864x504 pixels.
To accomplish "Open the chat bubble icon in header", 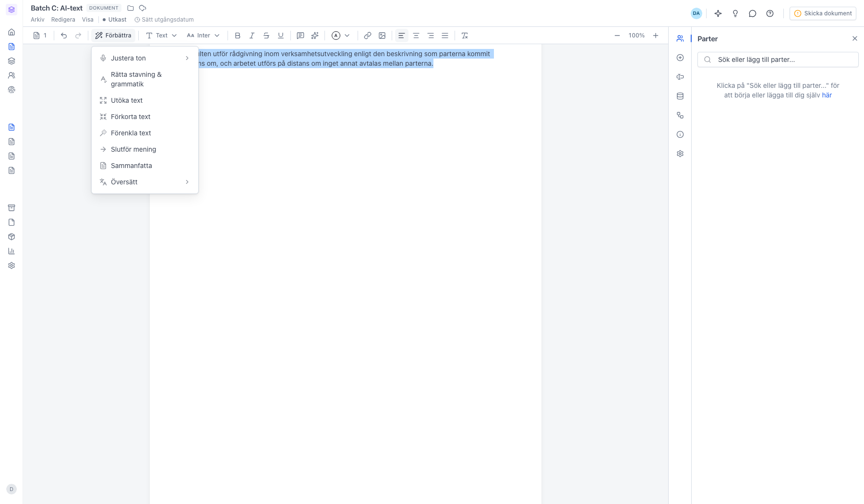I will point(753,13).
